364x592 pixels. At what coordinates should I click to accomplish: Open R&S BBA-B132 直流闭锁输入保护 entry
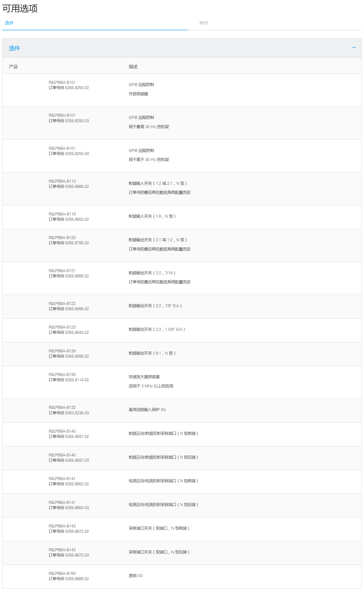(182, 411)
